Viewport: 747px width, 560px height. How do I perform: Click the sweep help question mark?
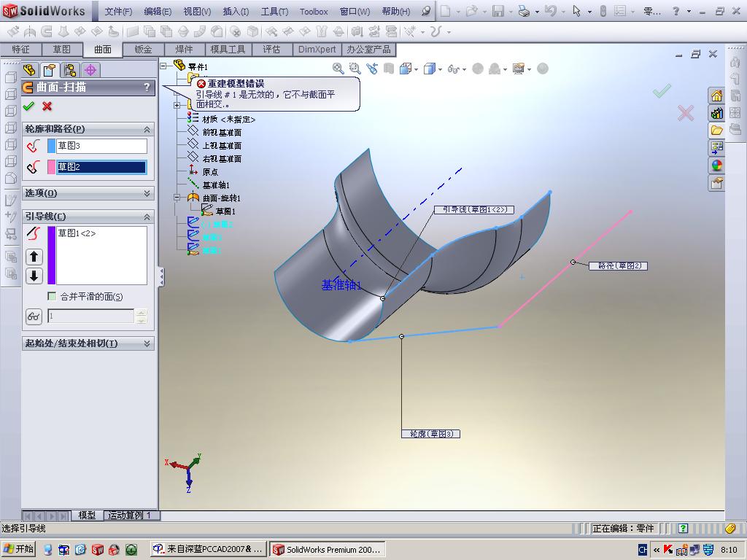pos(147,87)
